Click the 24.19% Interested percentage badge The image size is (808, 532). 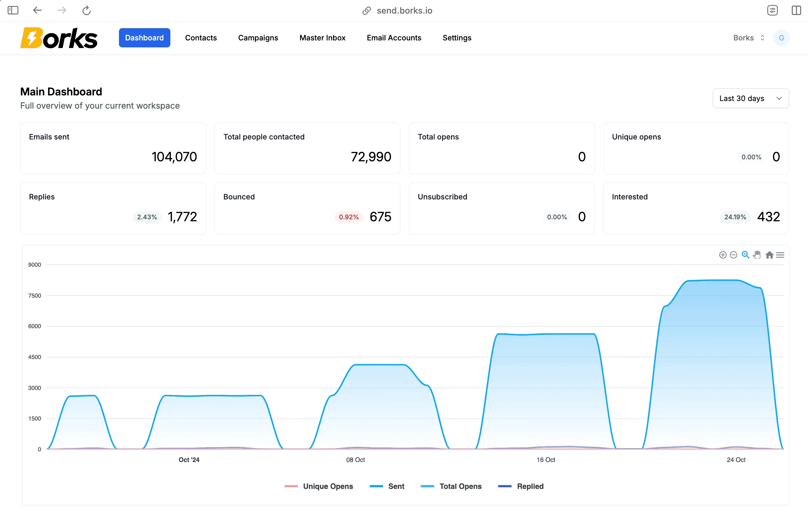coord(735,217)
